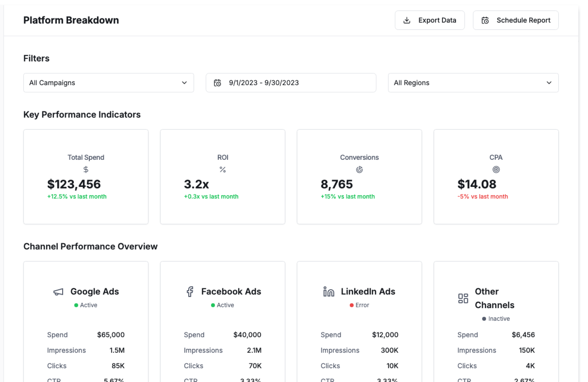
Task: Click the chevron arrow in All Regions
Action: point(549,83)
